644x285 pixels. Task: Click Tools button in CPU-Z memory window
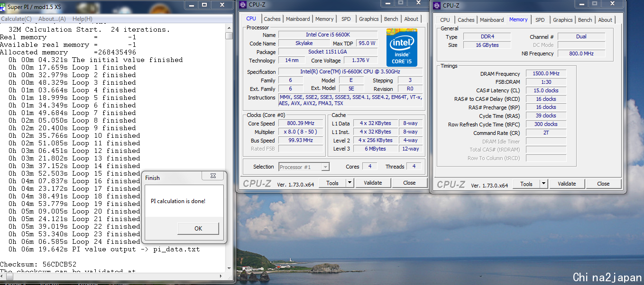click(x=526, y=184)
